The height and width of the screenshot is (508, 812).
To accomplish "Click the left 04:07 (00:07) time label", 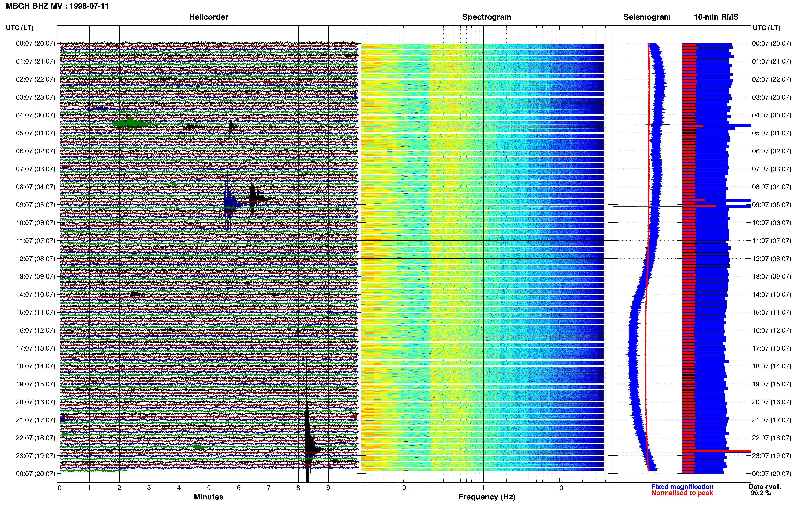I will click(36, 115).
